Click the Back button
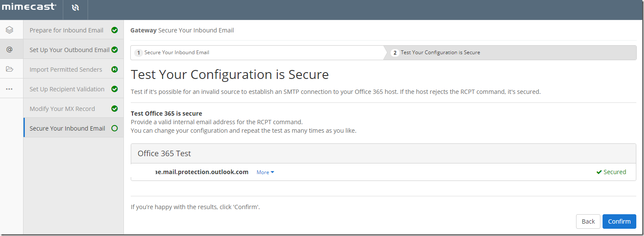This screenshot has width=644, height=236. click(588, 221)
